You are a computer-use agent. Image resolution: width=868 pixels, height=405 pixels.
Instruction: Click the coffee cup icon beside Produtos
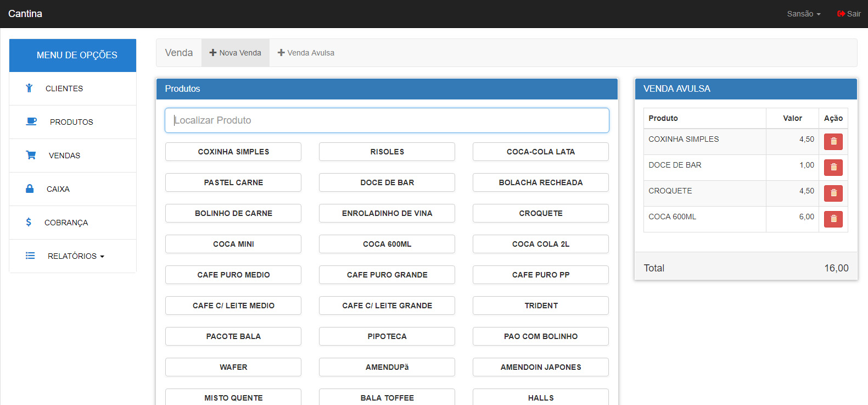tap(31, 121)
